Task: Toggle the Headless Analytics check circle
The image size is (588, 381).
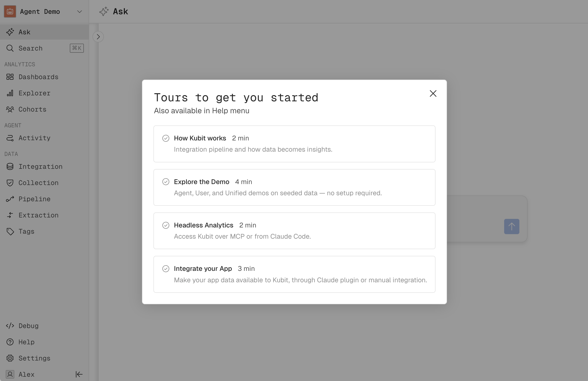Action: tap(166, 225)
